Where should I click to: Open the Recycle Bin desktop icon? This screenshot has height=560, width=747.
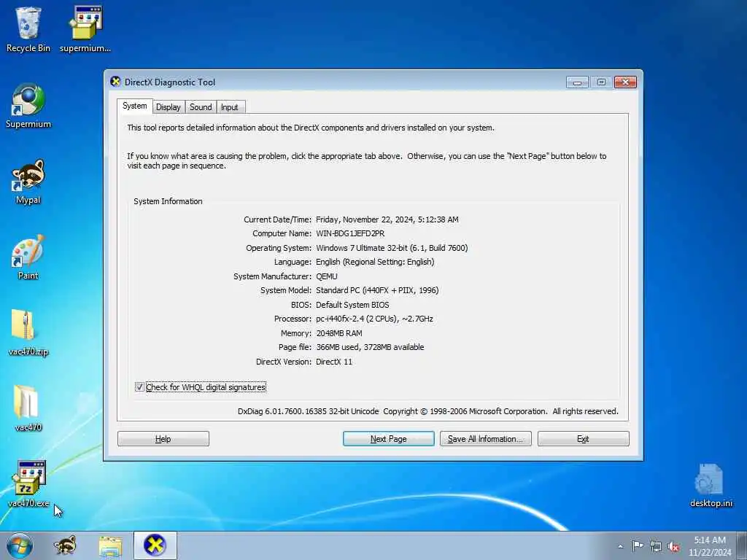tap(28, 29)
